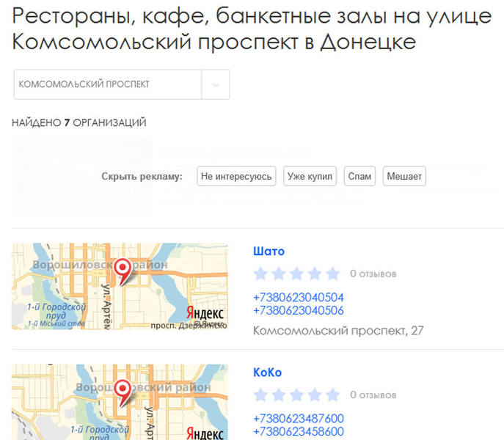Select address text 'Комсомольский проспект, 27'

[x=338, y=331]
